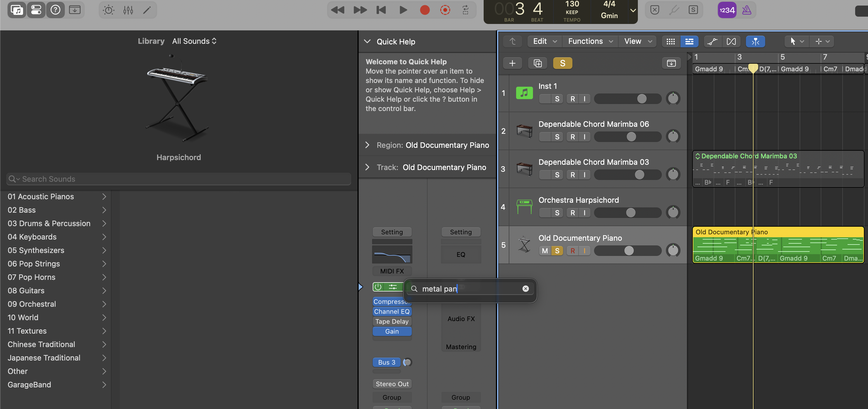Toggle the Cycle mode button
This screenshot has width=868, height=409.
click(x=465, y=10)
